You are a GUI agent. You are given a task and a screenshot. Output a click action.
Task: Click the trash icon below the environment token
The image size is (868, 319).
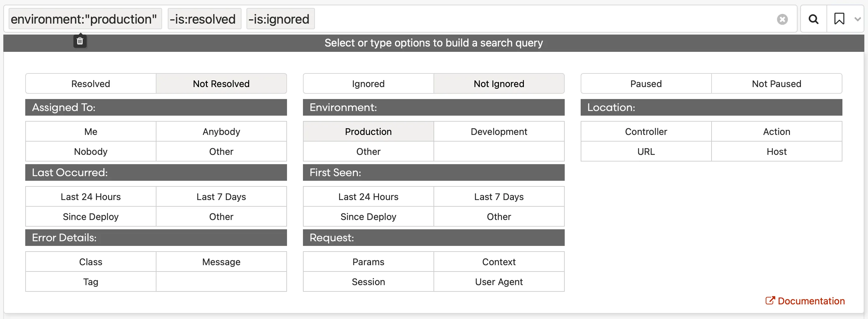coord(80,41)
